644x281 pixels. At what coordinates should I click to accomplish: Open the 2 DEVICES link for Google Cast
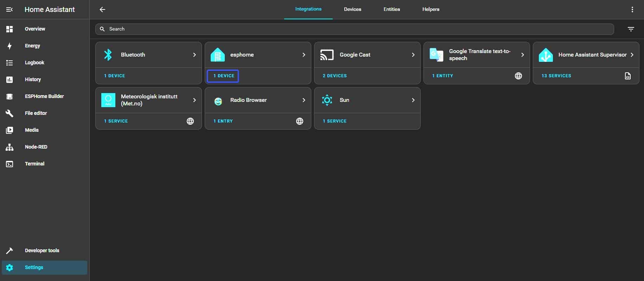point(334,76)
